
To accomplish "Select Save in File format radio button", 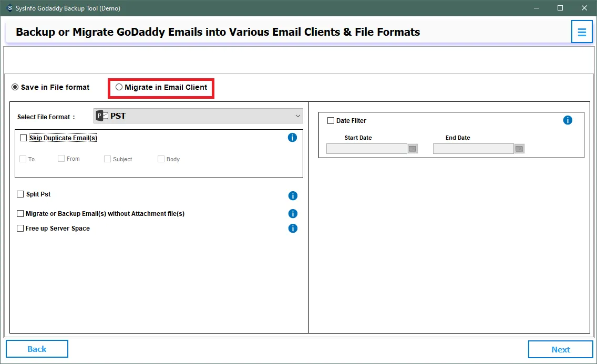I will [x=15, y=87].
